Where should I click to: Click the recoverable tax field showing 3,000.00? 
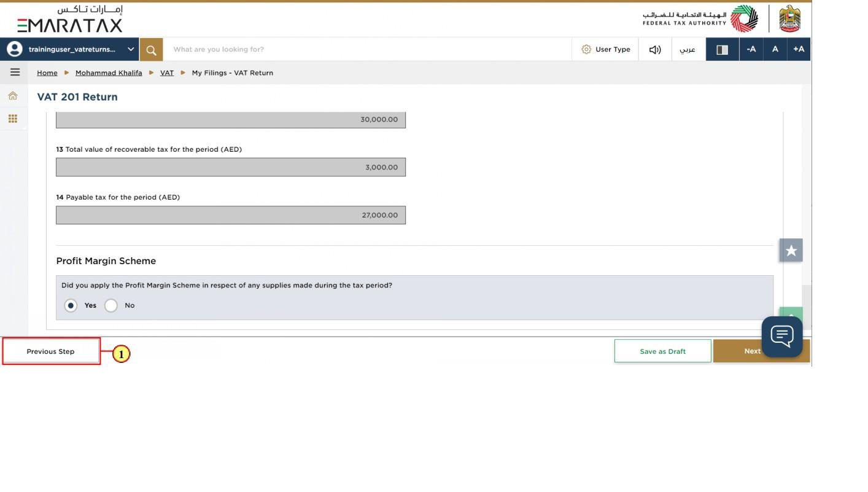[231, 167]
